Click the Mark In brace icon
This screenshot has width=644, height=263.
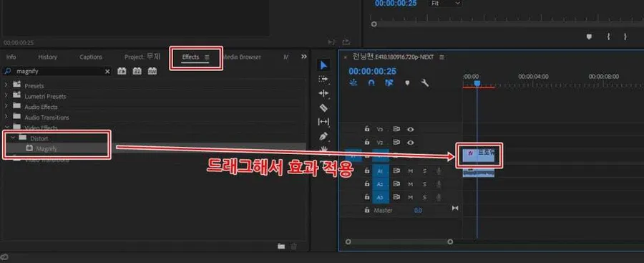(608, 37)
